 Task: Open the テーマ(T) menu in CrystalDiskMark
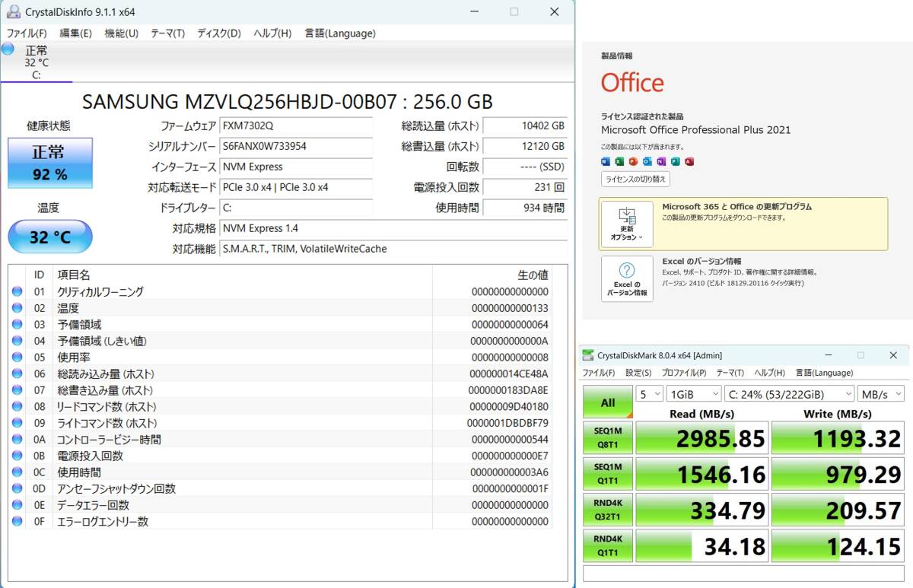728,373
